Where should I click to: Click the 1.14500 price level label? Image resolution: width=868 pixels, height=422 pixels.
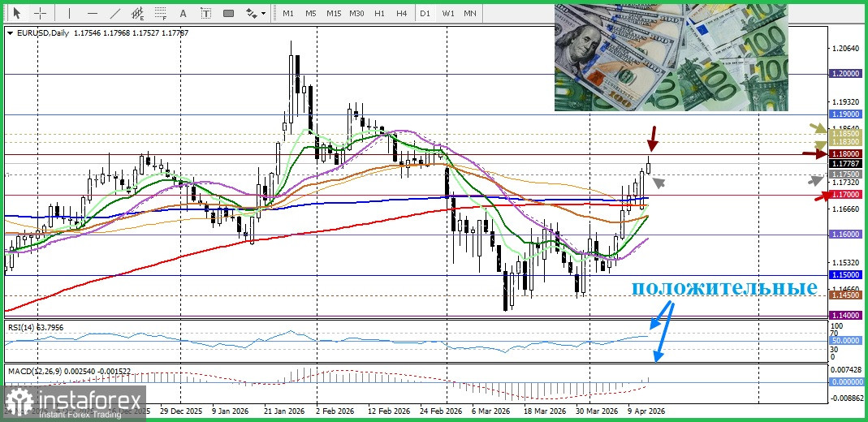tap(846, 295)
